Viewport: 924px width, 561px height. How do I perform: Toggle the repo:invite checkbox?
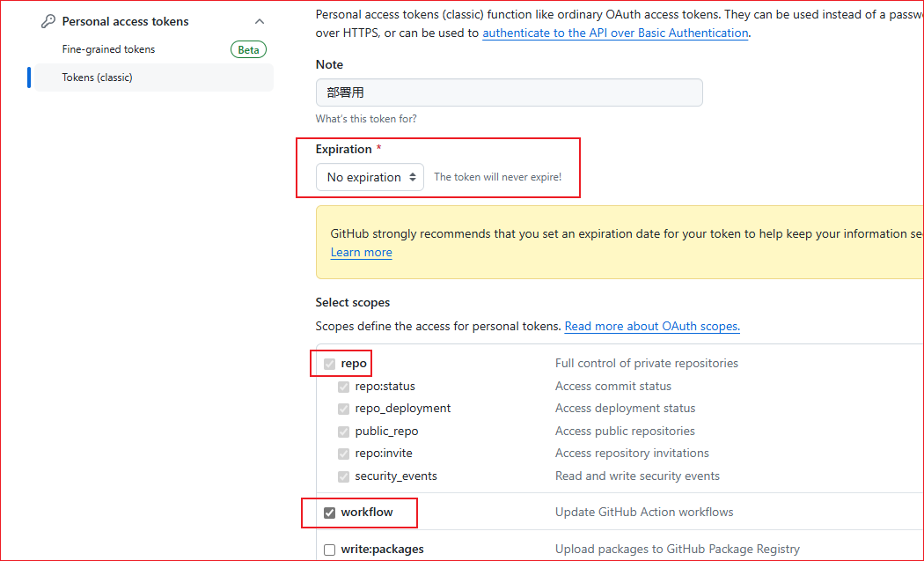(343, 454)
